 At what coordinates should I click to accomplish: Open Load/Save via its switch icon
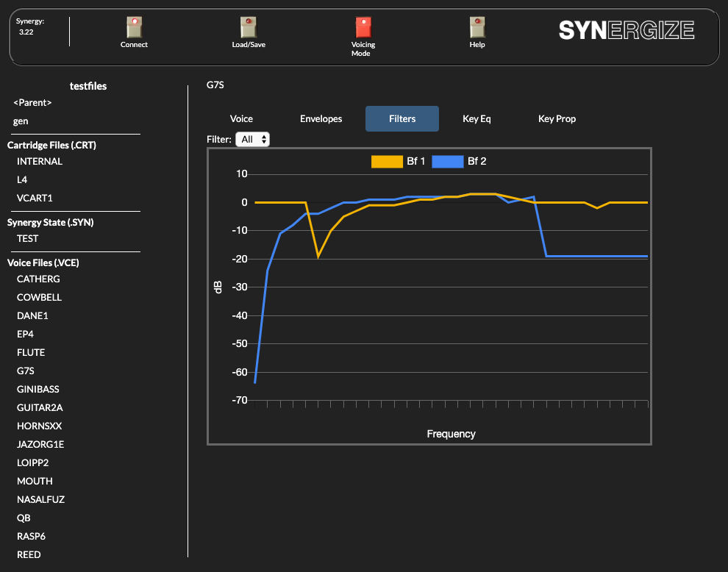click(249, 27)
